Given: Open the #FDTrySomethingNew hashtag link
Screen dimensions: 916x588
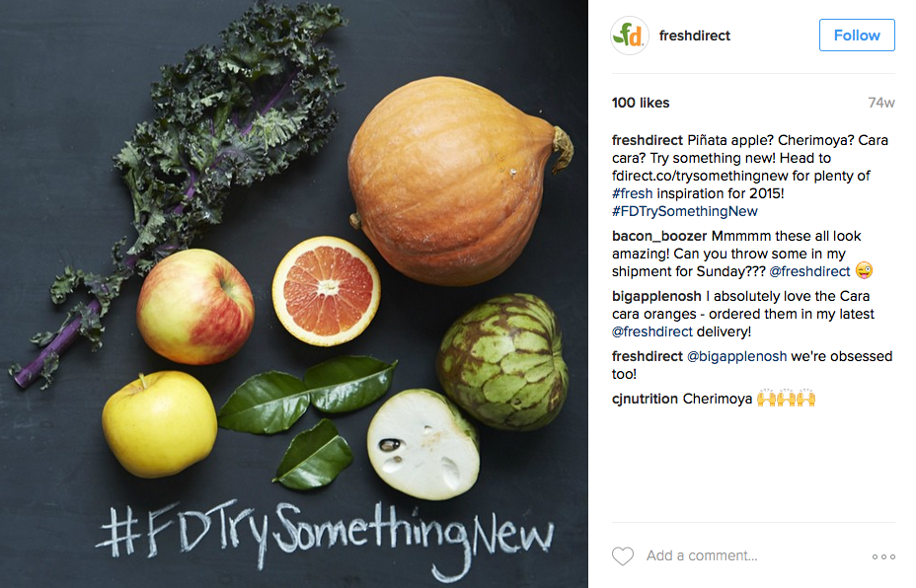Looking at the screenshot, I should (685, 211).
